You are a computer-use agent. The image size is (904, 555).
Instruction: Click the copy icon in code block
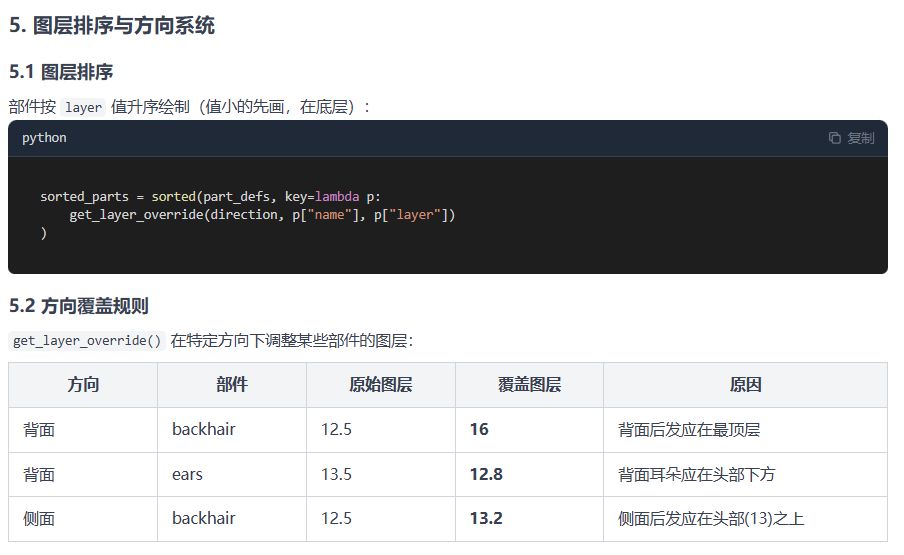pos(835,138)
